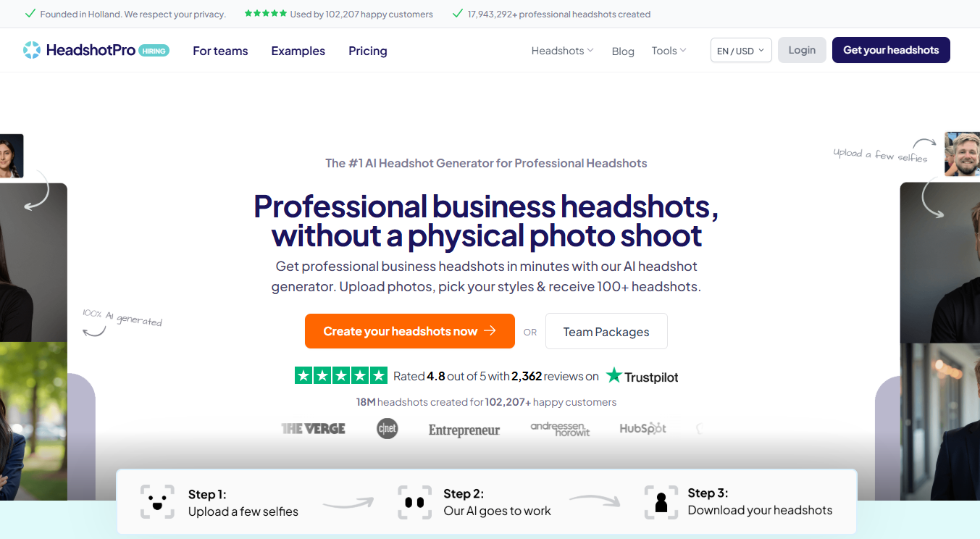Click 'Used by 102,207 happy customers' text
Viewport: 980px width, 539px height.
[361, 14]
